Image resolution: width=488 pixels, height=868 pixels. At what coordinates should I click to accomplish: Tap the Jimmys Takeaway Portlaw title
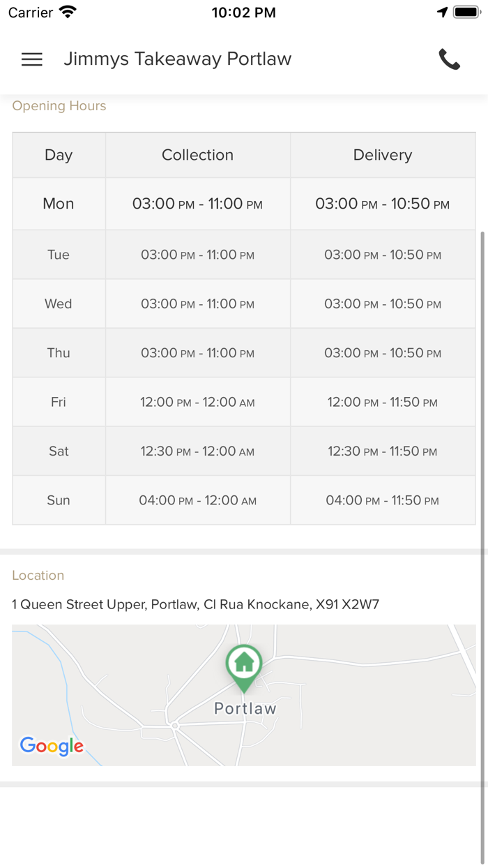coord(177,59)
